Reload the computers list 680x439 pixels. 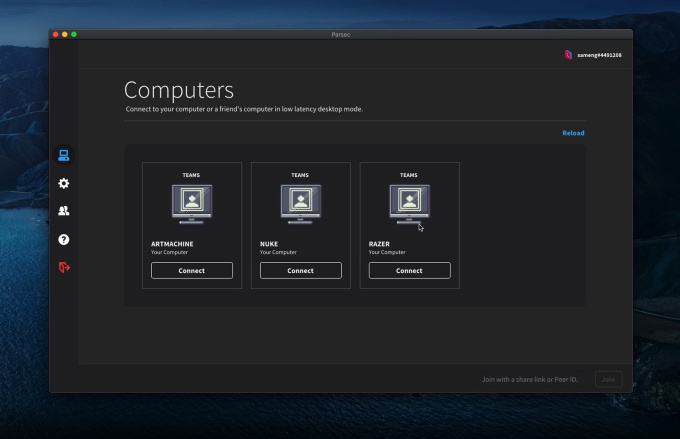(573, 133)
